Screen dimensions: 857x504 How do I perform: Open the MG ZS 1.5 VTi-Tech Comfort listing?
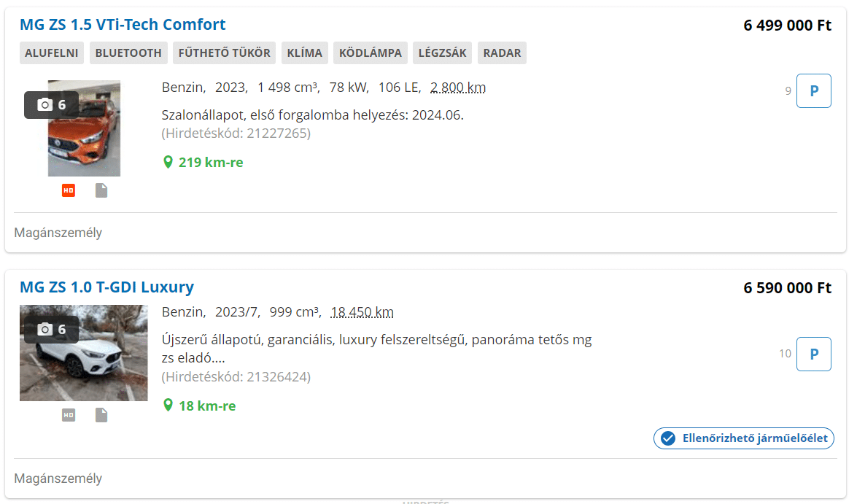coord(123,25)
